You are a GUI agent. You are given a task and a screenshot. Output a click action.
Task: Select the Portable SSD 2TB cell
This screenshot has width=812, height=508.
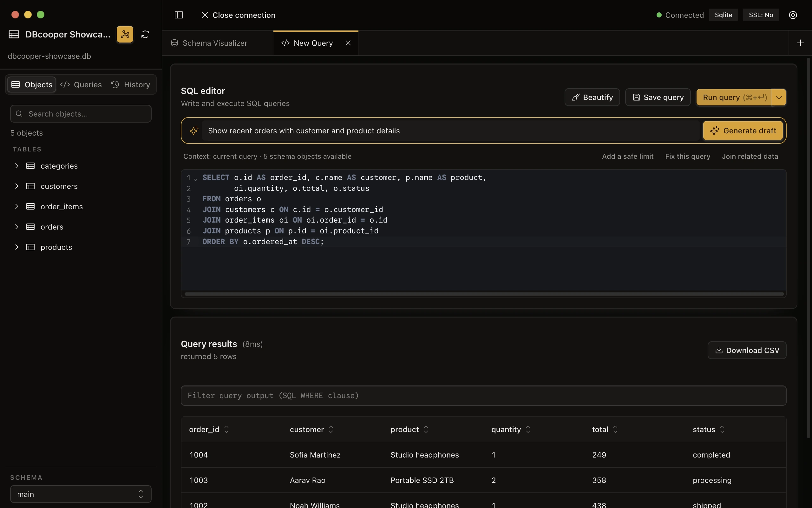[422, 480]
